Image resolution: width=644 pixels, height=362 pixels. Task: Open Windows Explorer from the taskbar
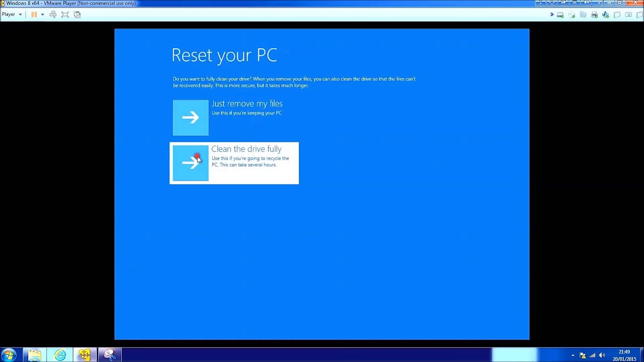35,355
